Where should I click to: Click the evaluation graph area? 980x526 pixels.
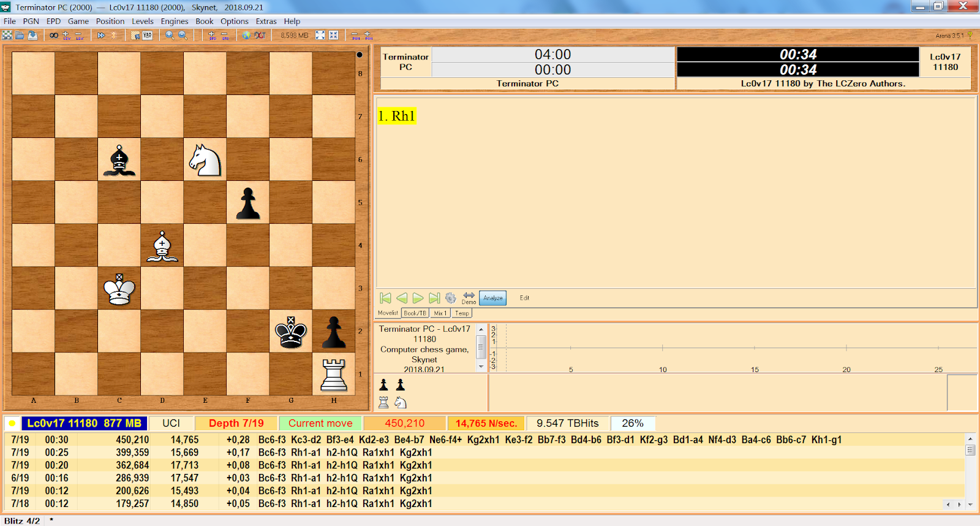(x=735, y=348)
